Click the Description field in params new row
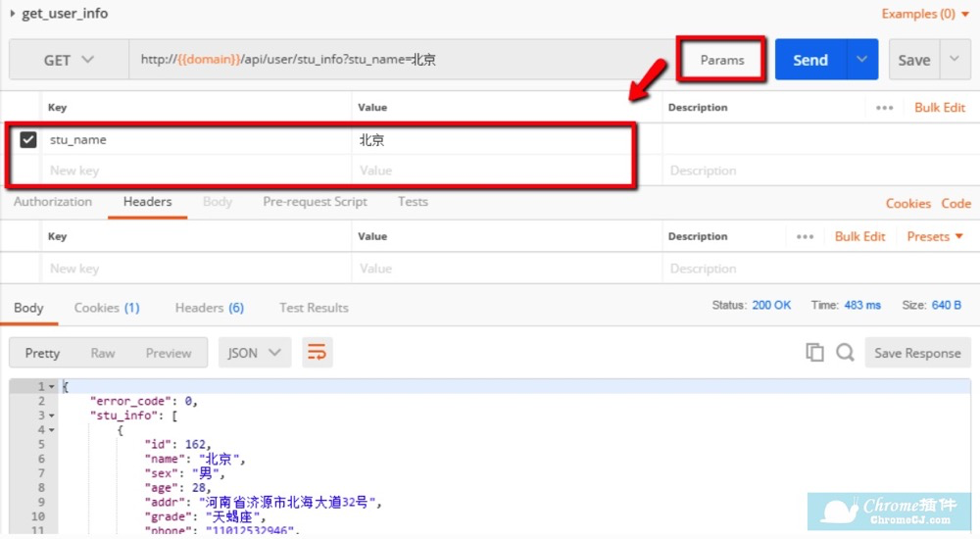 click(x=820, y=171)
